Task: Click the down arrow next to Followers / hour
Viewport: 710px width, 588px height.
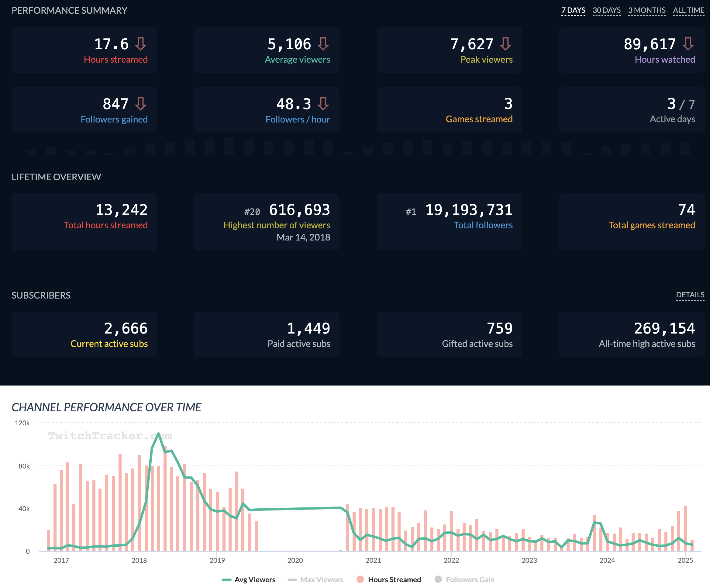Action: click(x=323, y=104)
